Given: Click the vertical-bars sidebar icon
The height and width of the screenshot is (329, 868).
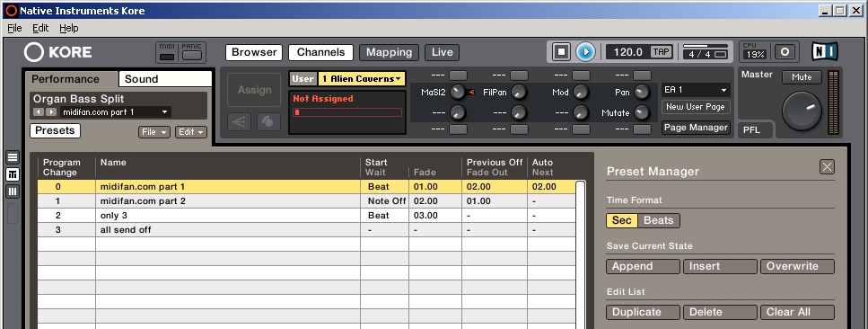Looking at the screenshot, I should pyautogui.click(x=13, y=192).
